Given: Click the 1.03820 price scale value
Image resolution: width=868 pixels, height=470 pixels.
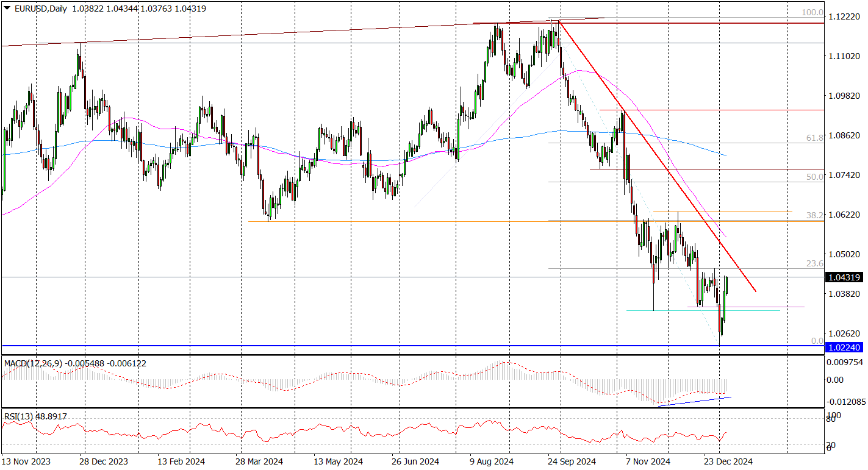Looking at the screenshot, I should pos(845,294).
